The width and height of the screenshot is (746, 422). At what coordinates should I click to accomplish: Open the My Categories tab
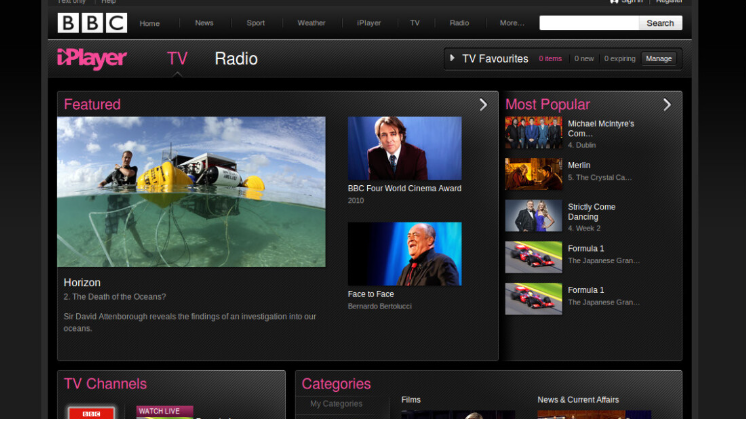click(336, 403)
